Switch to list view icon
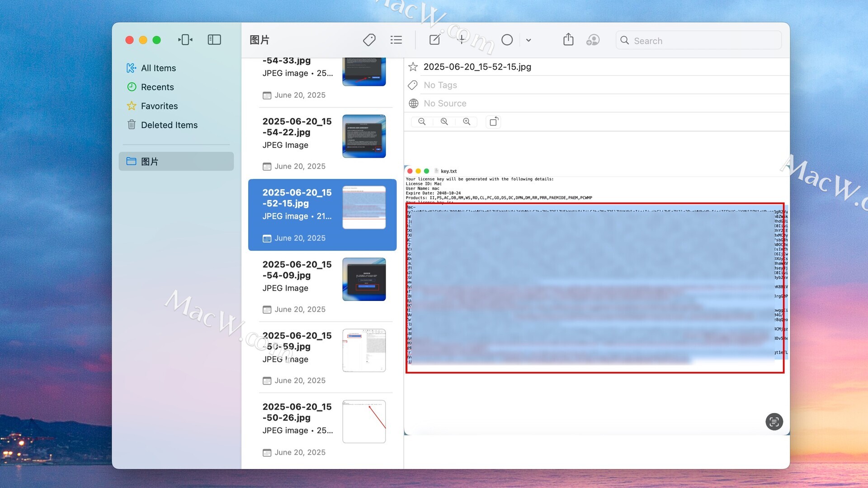The image size is (868, 488). pyautogui.click(x=396, y=40)
